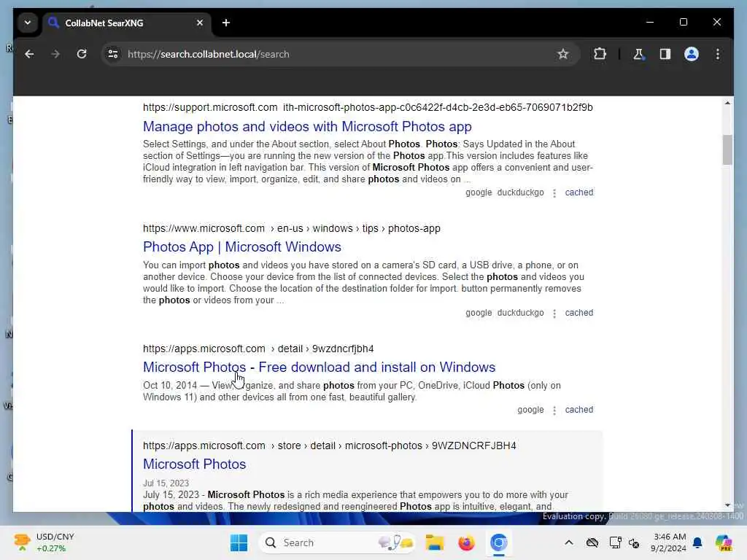Open Chrome Labs flask icon

[638, 54]
